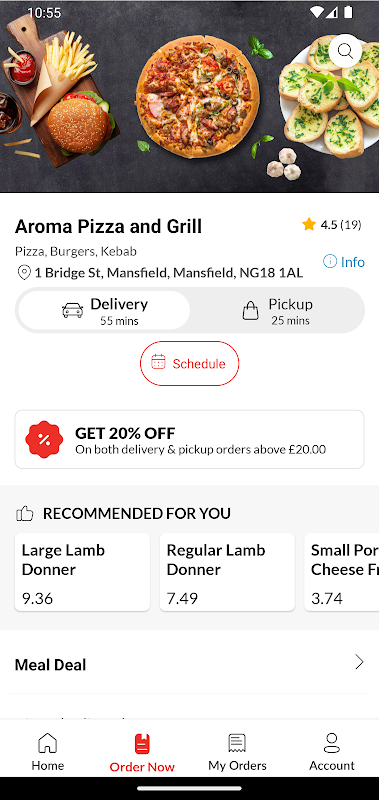Tap the search magnifier icon
Screen dimensions: 379x800
(345, 51)
